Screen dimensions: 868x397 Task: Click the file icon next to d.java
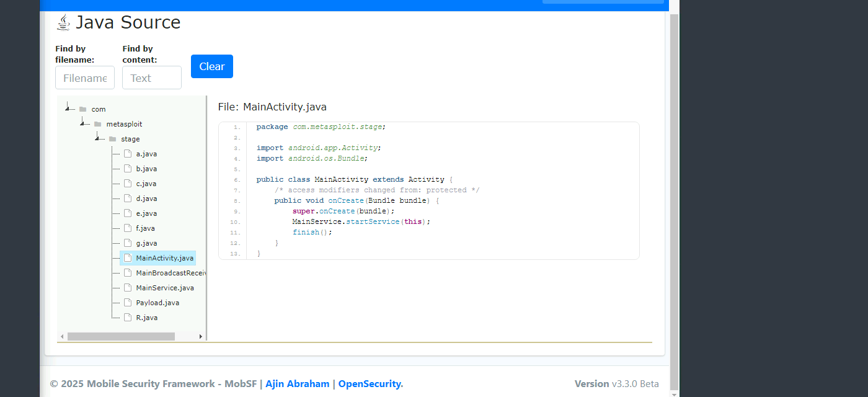coord(127,198)
